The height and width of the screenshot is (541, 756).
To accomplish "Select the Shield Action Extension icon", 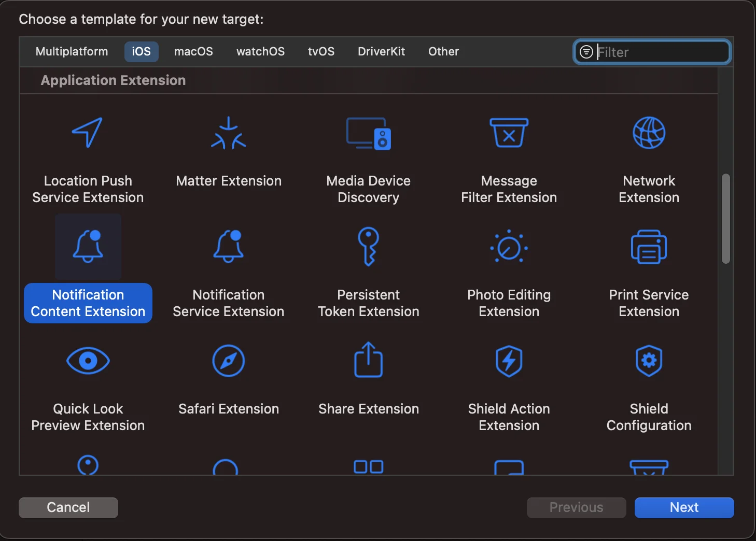I will coord(509,361).
